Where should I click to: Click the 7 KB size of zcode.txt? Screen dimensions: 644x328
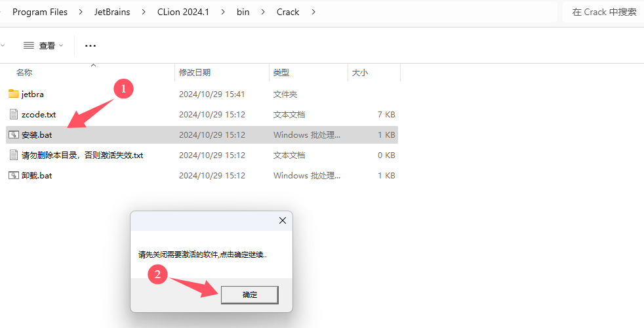pyautogui.click(x=386, y=114)
